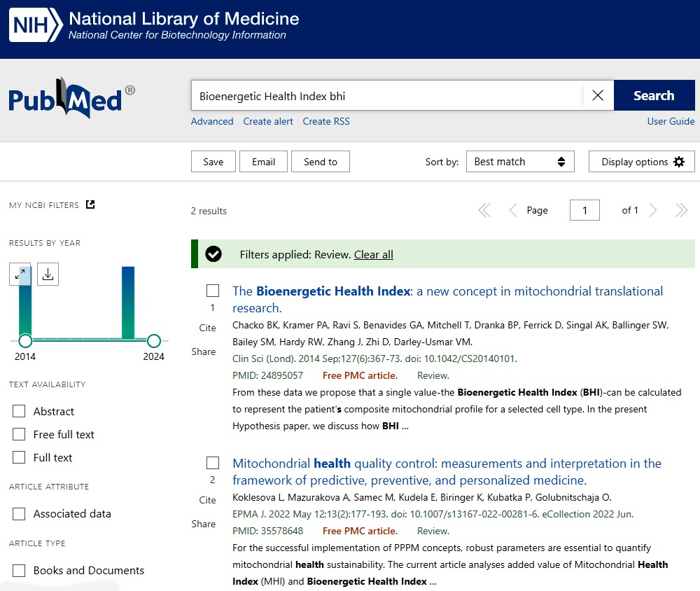Enable the Abstract text availability filter
This screenshot has height=591, width=700.
click(x=19, y=412)
